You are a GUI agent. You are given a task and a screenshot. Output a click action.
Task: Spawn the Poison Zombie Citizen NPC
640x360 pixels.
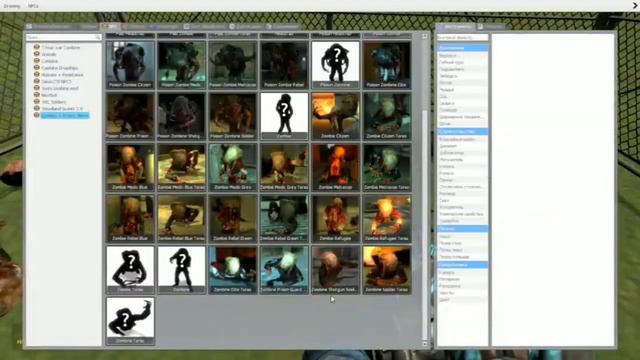pyautogui.click(x=130, y=65)
